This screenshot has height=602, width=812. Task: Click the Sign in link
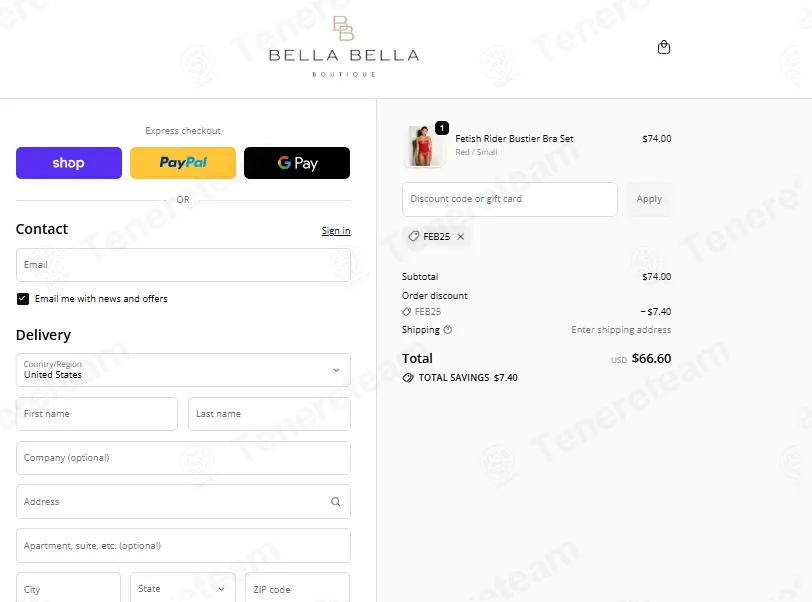336,231
